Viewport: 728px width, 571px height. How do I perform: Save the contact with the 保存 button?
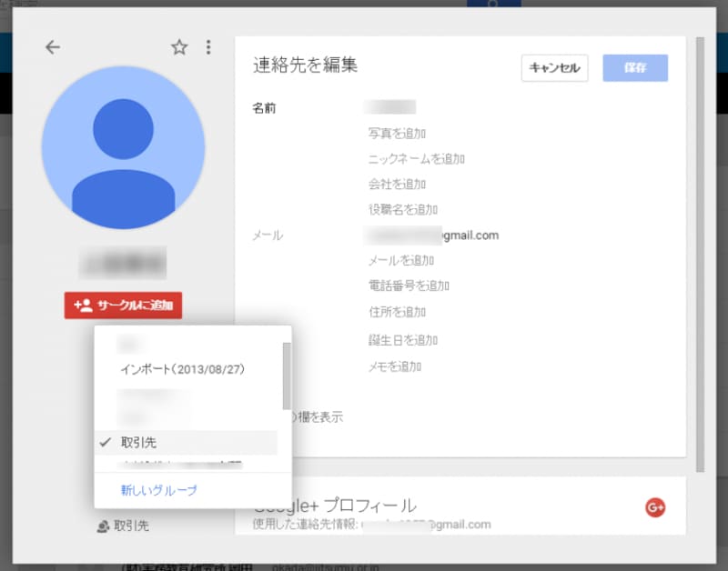tap(634, 68)
